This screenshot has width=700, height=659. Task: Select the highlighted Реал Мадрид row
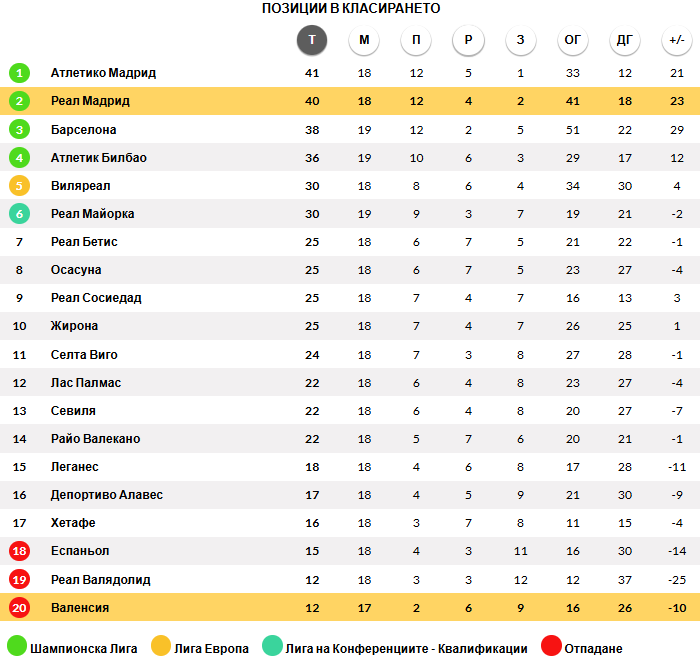click(350, 101)
